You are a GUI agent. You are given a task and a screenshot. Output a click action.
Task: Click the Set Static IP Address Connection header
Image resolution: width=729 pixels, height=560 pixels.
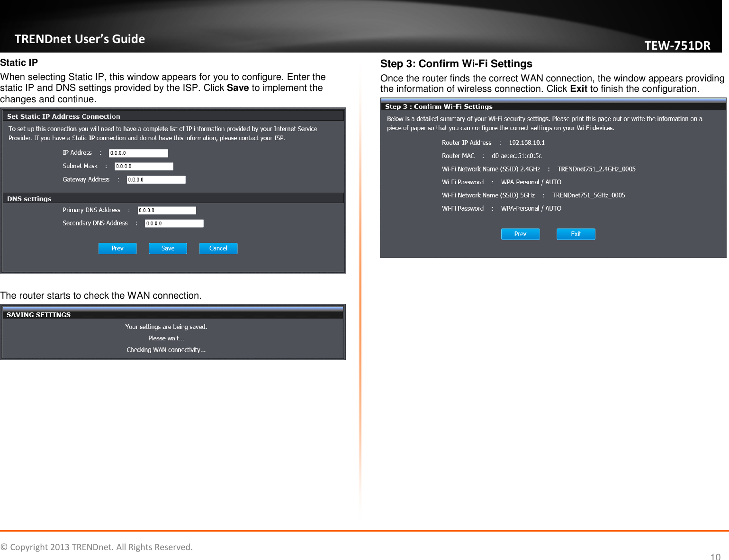point(173,116)
